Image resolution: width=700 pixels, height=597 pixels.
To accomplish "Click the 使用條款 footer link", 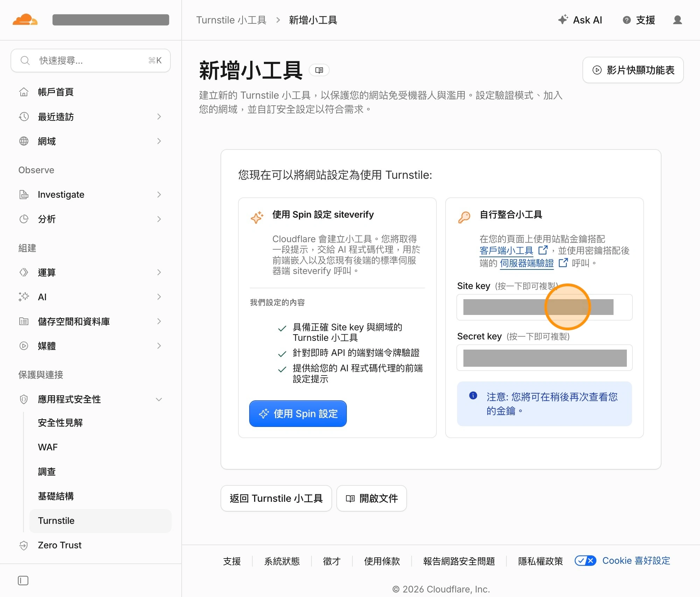I will click(x=382, y=561).
